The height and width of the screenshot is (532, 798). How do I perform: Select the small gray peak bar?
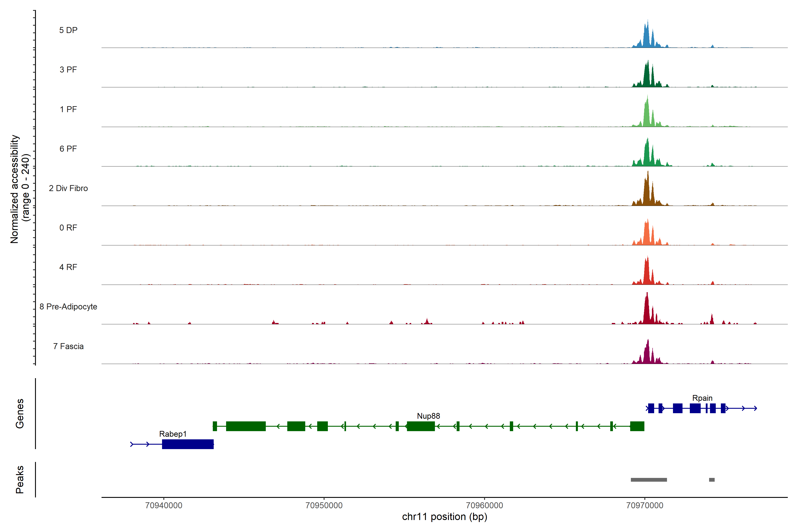[x=712, y=479]
